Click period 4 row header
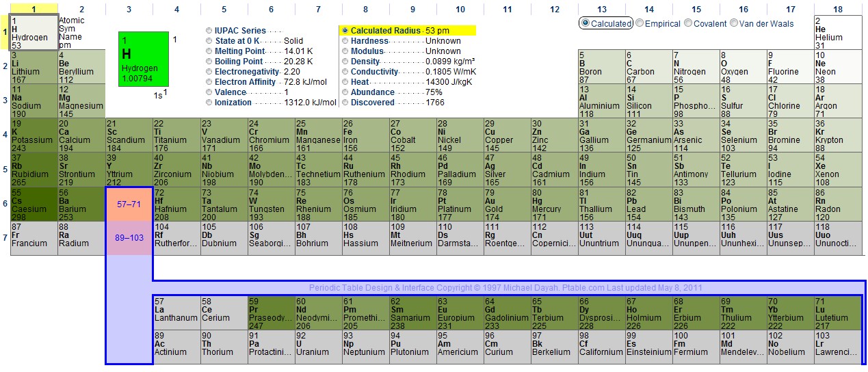Viewport: 868px width, 372px height. tap(5, 135)
